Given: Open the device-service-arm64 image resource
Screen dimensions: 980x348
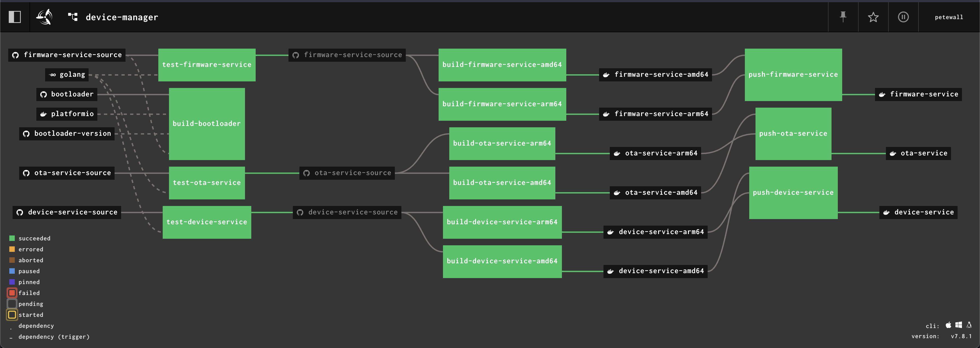Looking at the screenshot, I should [655, 232].
